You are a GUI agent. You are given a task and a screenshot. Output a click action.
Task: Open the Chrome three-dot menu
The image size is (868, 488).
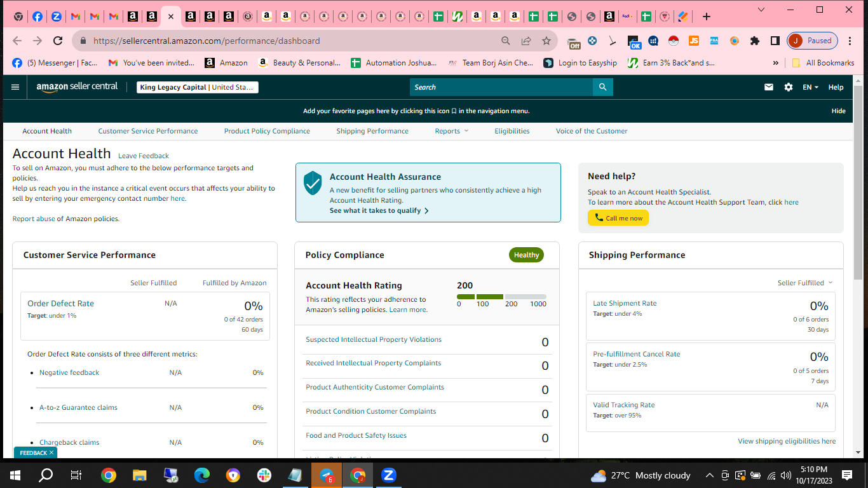[850, 41]
